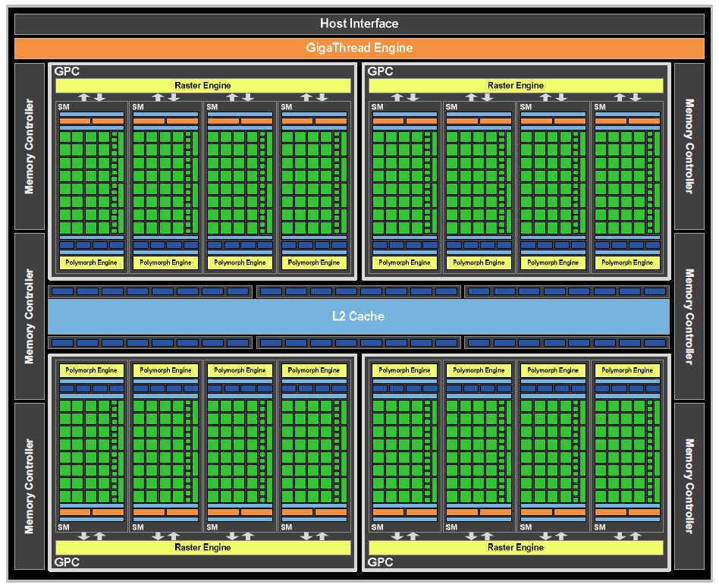
Task: Select the lower Memory Controller on the right edge
Action: [x=689, y=486]
